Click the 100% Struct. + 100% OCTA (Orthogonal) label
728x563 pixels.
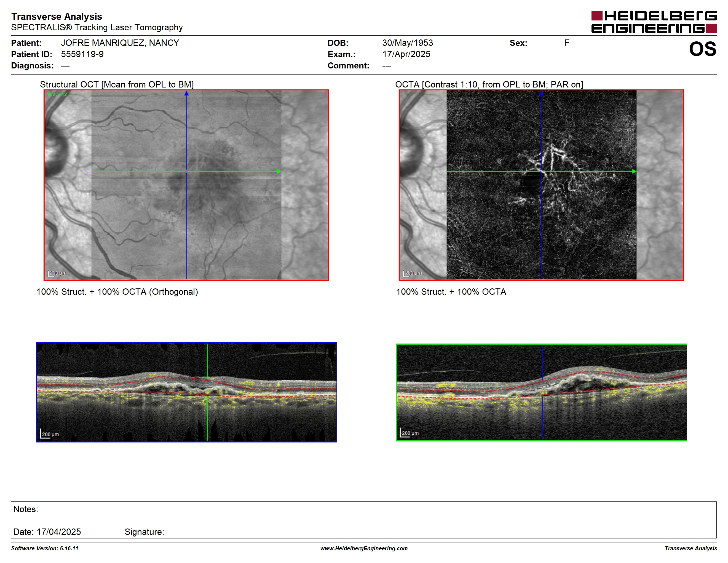coord(117,292)
